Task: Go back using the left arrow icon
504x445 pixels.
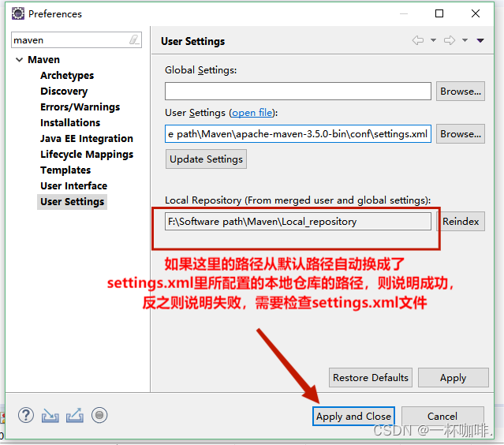Action: click(418, 40)
